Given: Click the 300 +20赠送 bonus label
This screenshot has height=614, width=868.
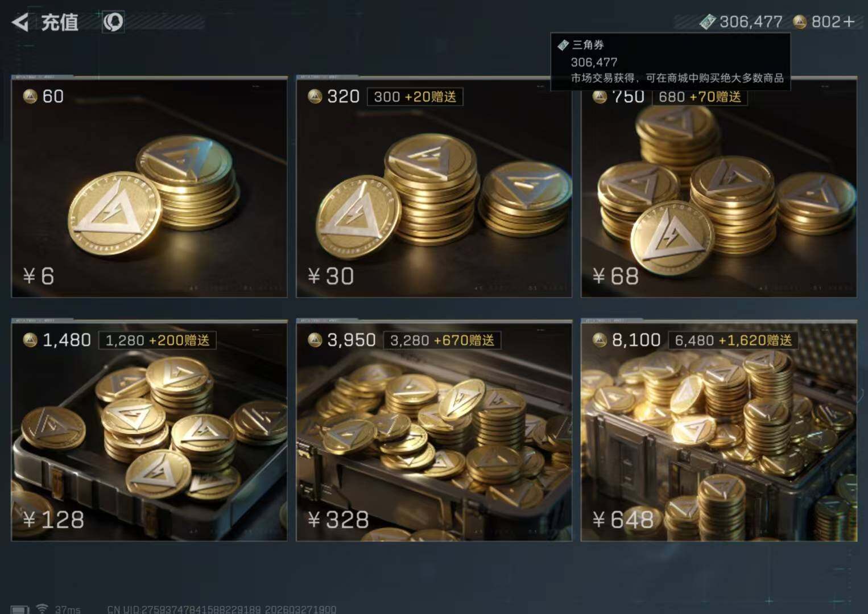Looking at the screenshot, I should point(415,97).
